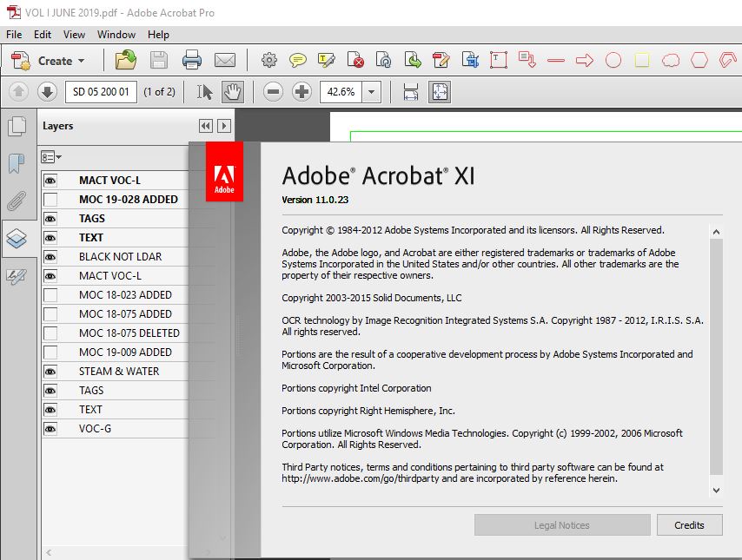Click the Legal Notices button

[x=562, y=525]
